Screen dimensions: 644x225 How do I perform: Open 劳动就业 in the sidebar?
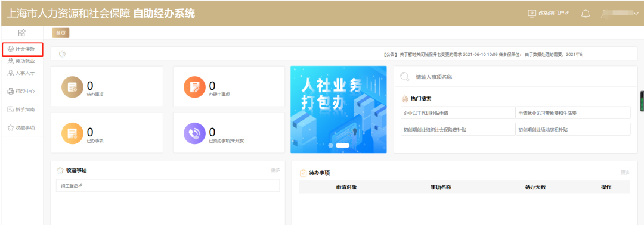[21, 61]
